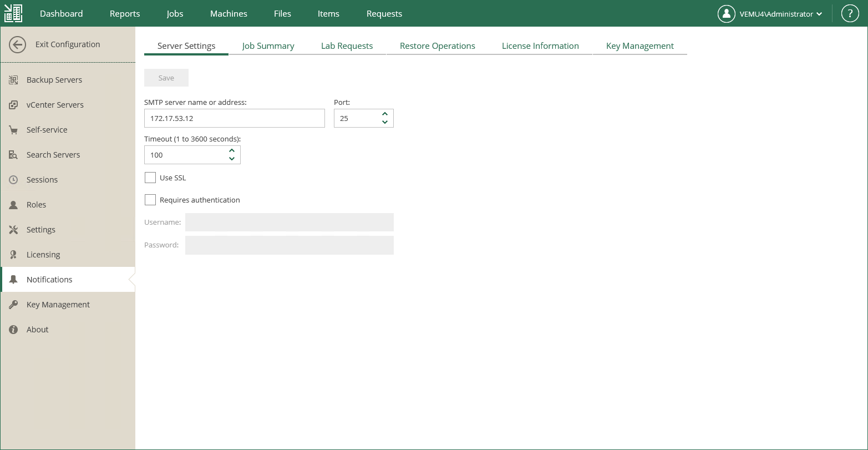Select About in the sidebar
This screenshot has width=868, height=450.
click(68, 330)
